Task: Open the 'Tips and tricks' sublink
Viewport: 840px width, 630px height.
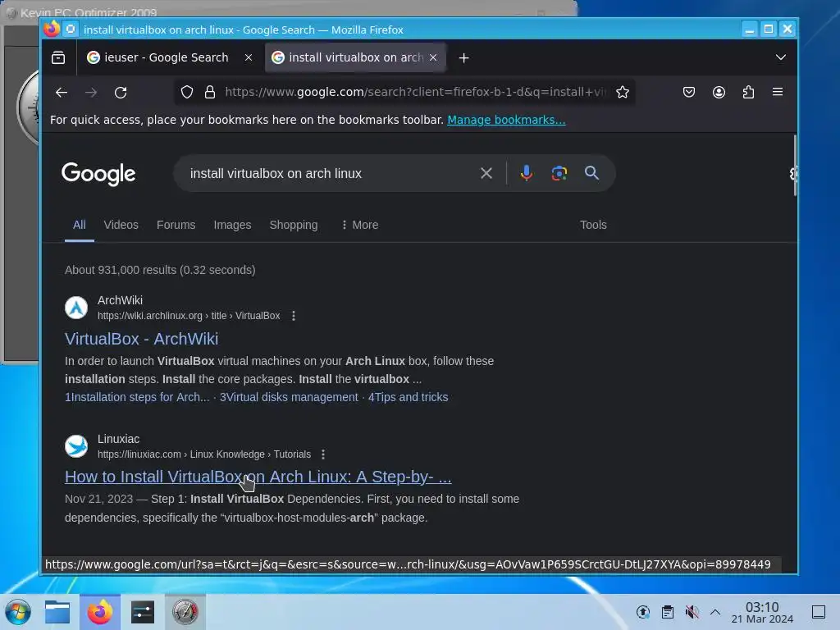Action: click(x=408, y=397)
